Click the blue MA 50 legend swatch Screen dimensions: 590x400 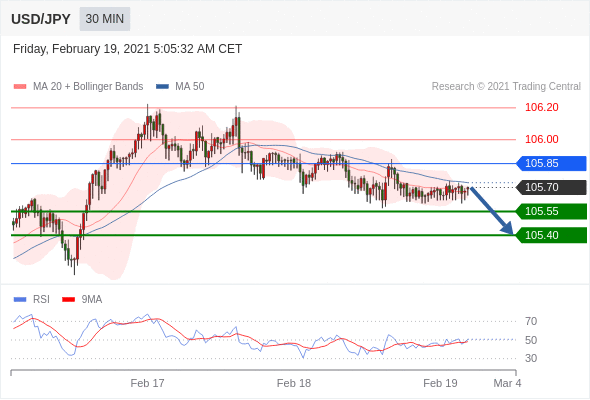pos(162,87)
